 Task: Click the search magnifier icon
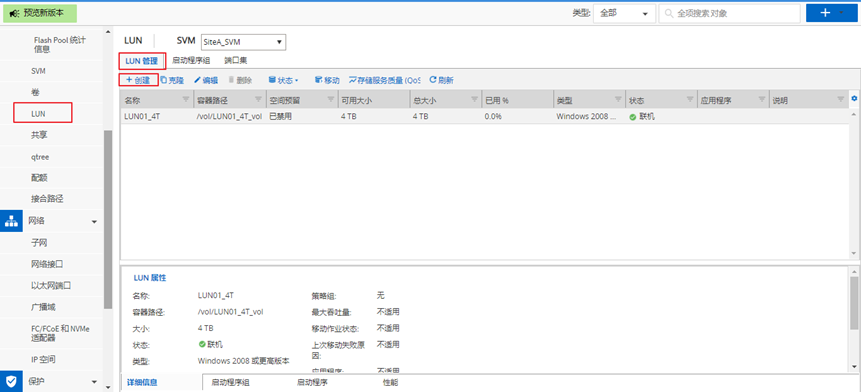point(669,14)
